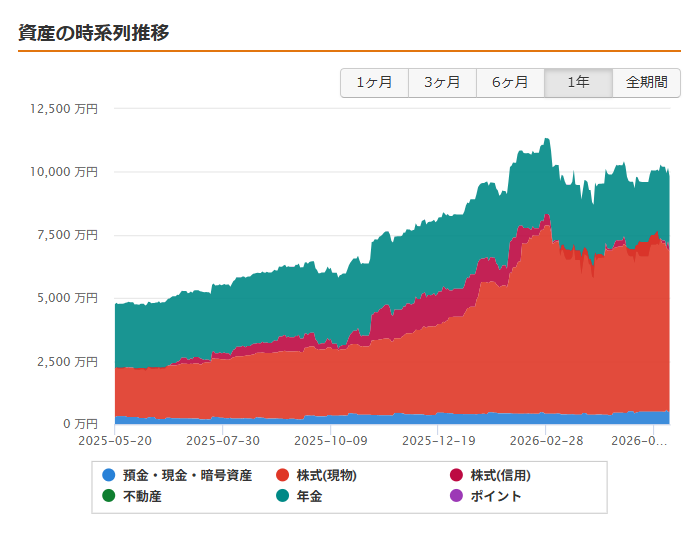Choose the 6ヶ月 time range
The image size is (700, 536).
pyautogui.click(x=510, y=83)
